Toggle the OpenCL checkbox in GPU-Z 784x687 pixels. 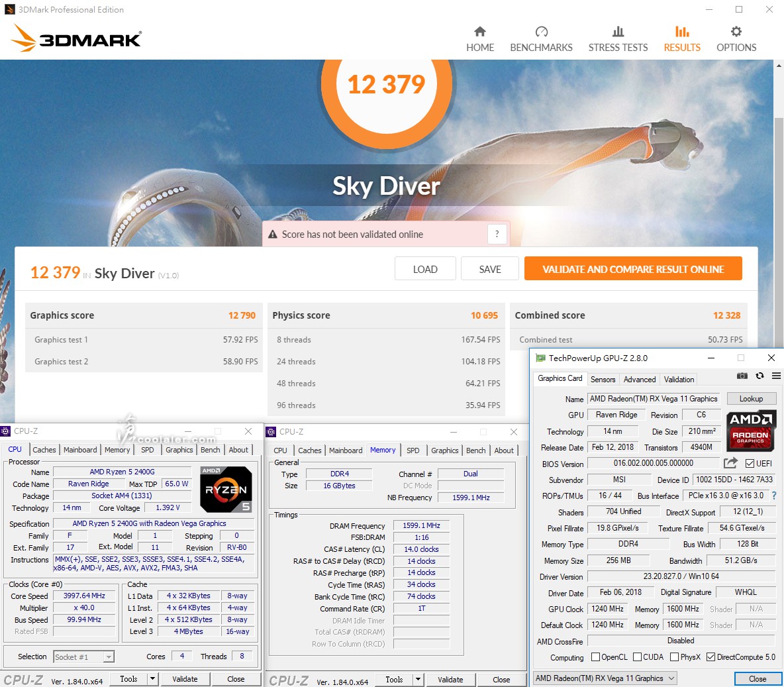[595, 657]
